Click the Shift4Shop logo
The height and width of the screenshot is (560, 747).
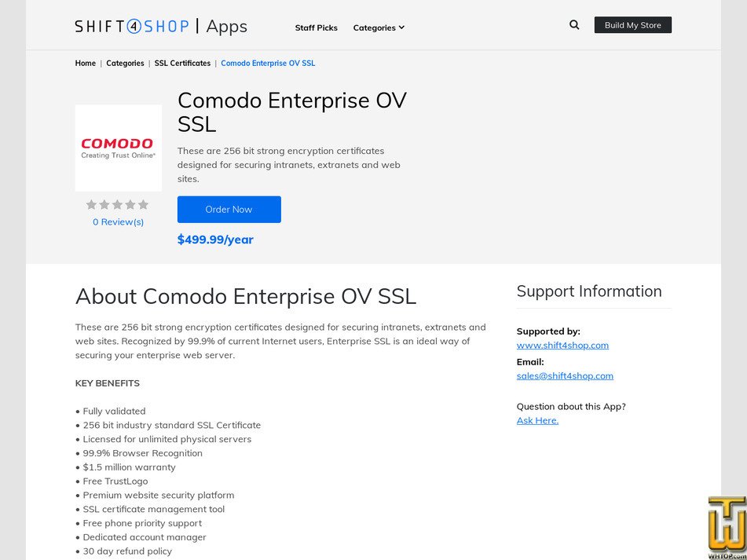[x=130, y=26]
